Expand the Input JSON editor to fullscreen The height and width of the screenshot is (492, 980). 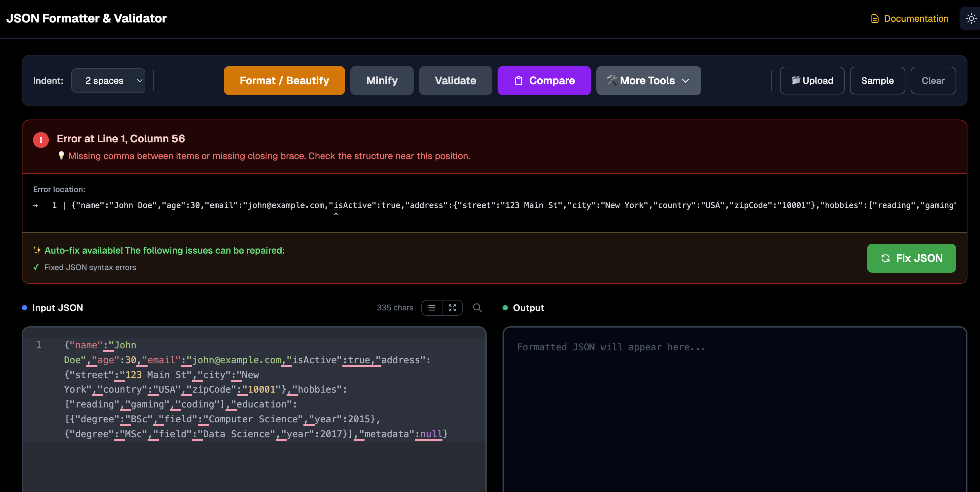coord(452,307)
